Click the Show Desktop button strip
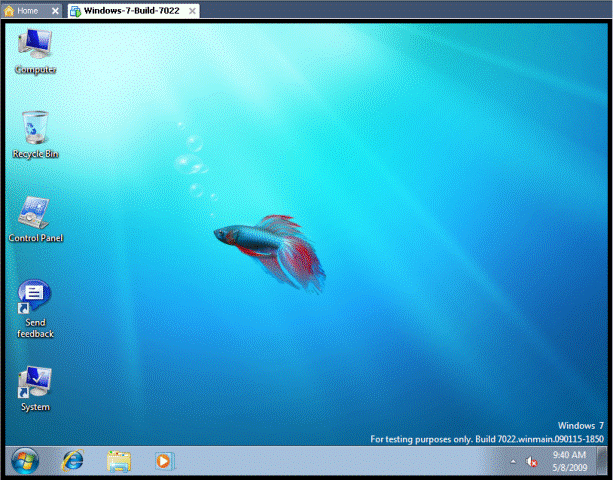Viewport: 613px width, 480px height. [602, 461]
